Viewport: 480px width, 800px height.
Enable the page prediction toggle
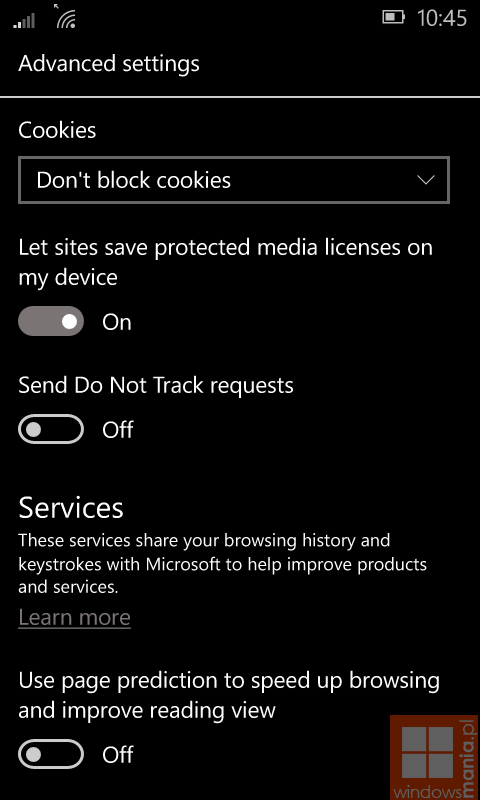pos(51,754)
